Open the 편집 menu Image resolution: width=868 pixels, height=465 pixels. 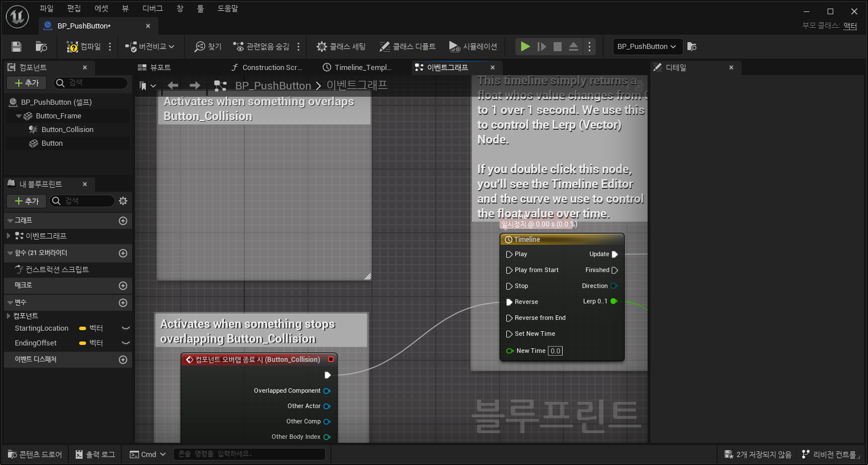pyautogui.click(x=74, y=9)
